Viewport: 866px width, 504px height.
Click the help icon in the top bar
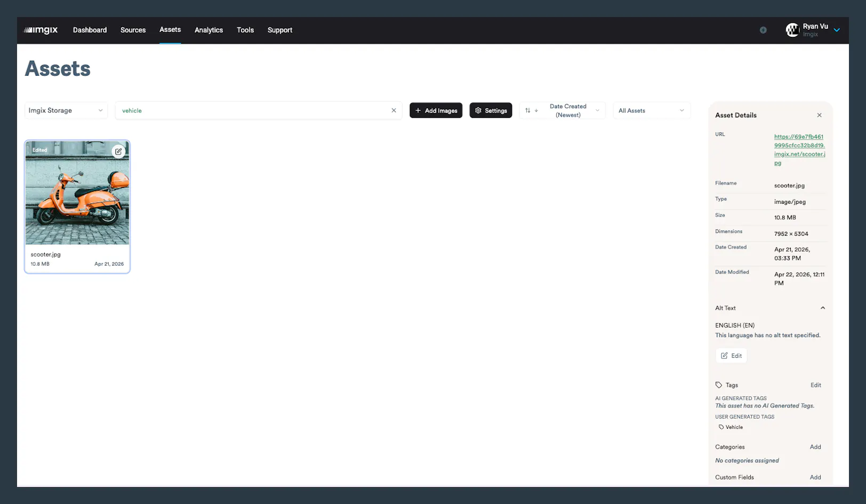pyautogui.click(x=763, y=30)
